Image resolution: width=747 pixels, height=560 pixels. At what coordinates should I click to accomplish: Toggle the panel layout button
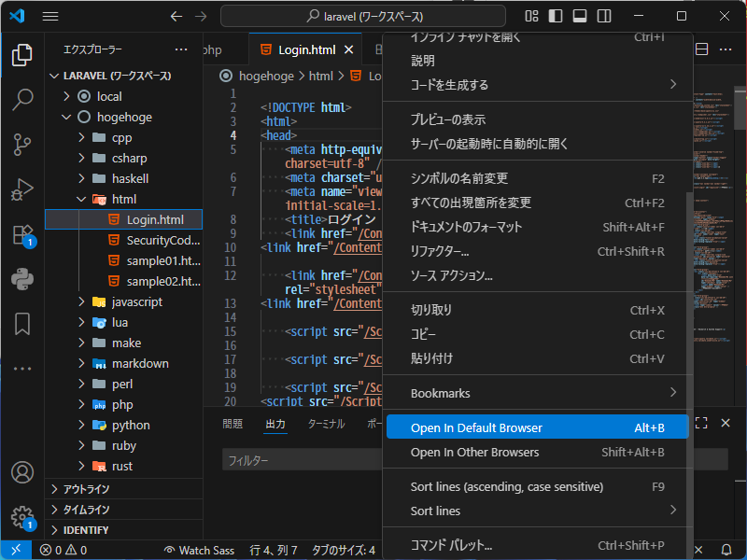(x=579, y=17)
